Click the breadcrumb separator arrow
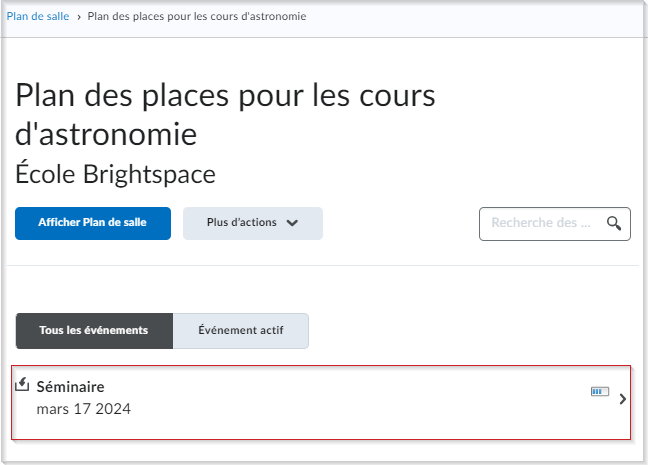Screen dimensions: 648x465 [79, 17]
